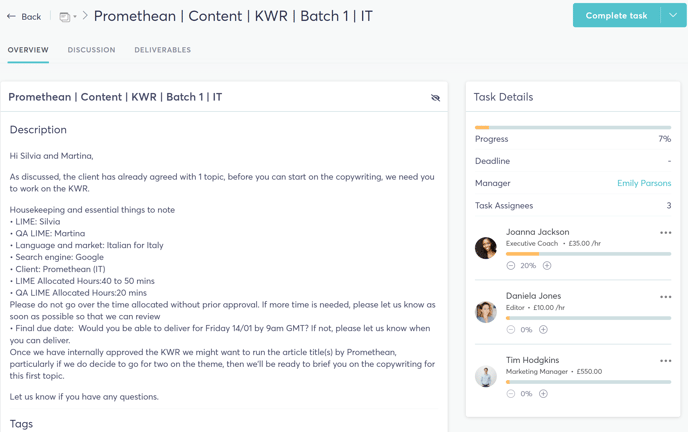
Task: Click the 7% progress value
Action: click(664, 139)
